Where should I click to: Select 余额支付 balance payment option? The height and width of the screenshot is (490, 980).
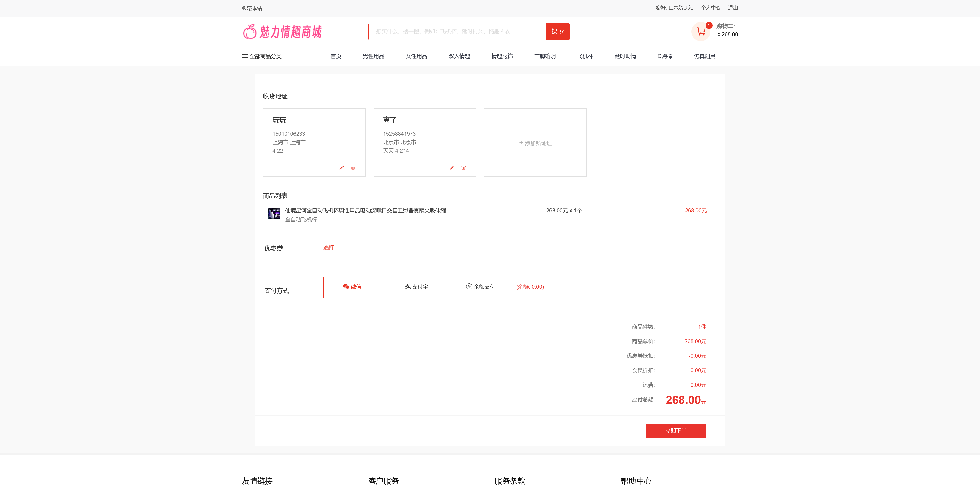click(481, 287)
